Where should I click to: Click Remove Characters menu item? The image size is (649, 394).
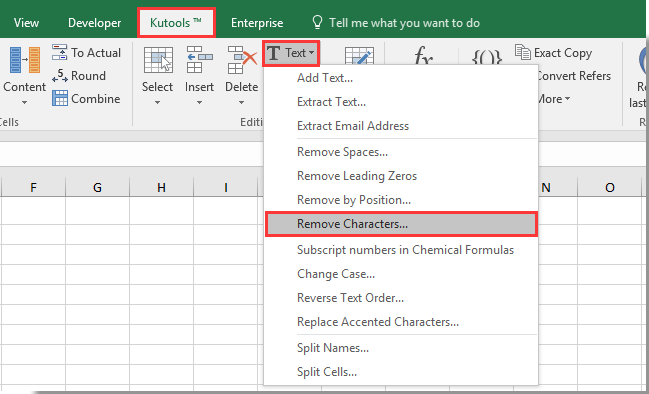tap(401, 224)
